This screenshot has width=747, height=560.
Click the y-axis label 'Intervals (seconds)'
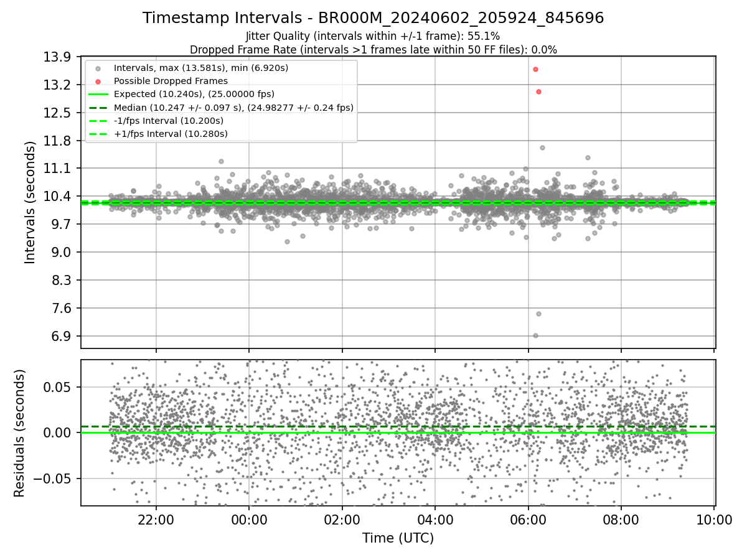pyautogui.click(x=31, y=202)
